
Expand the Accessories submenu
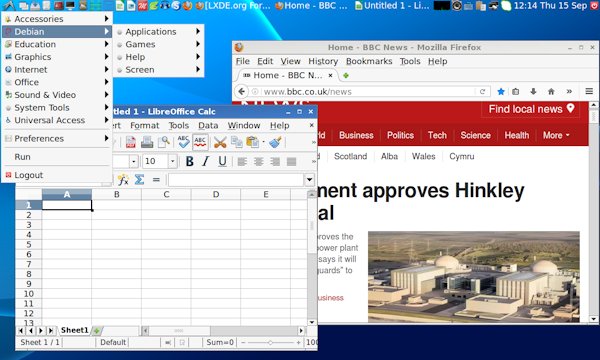click(x=57, y=19)
